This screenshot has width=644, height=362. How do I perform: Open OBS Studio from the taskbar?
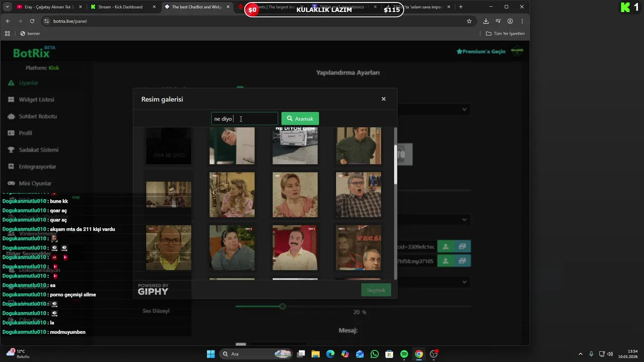[x=434, y=354]
